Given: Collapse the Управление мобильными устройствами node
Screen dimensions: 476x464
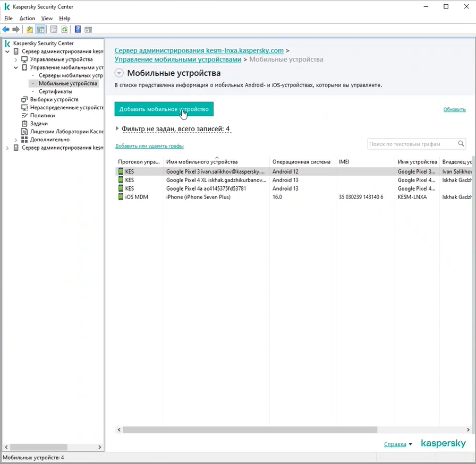Looking at the screenshot, I should (16, 68).
